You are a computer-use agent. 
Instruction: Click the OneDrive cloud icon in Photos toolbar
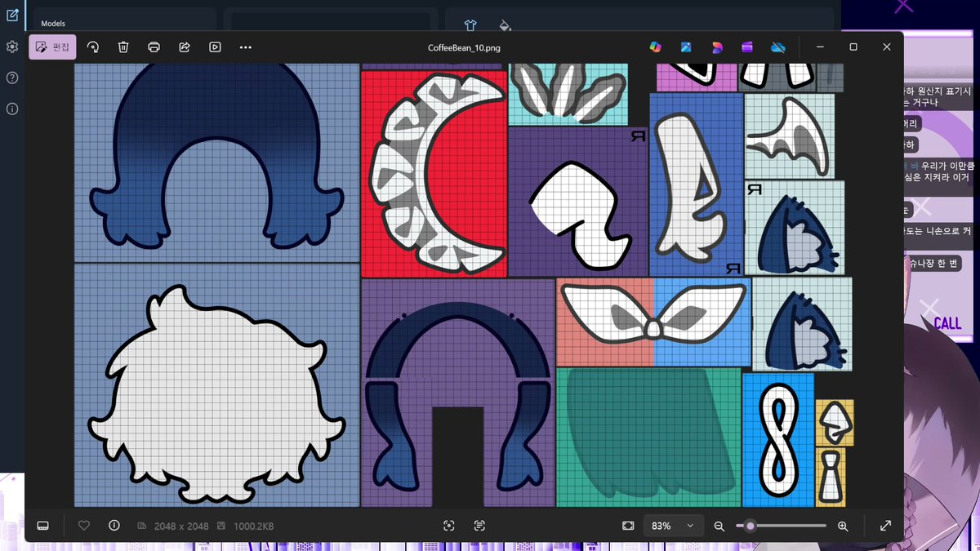[778, 47]
